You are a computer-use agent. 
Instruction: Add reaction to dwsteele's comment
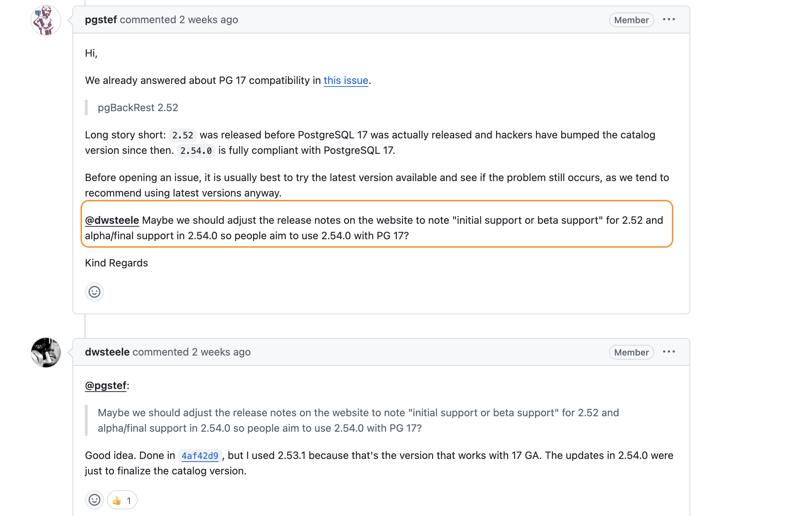click(95, 500)
